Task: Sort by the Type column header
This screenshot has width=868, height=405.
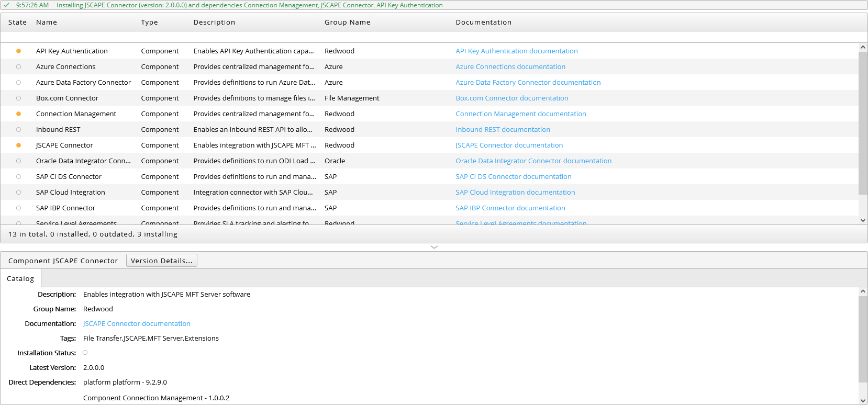Action: click(149, 22)
